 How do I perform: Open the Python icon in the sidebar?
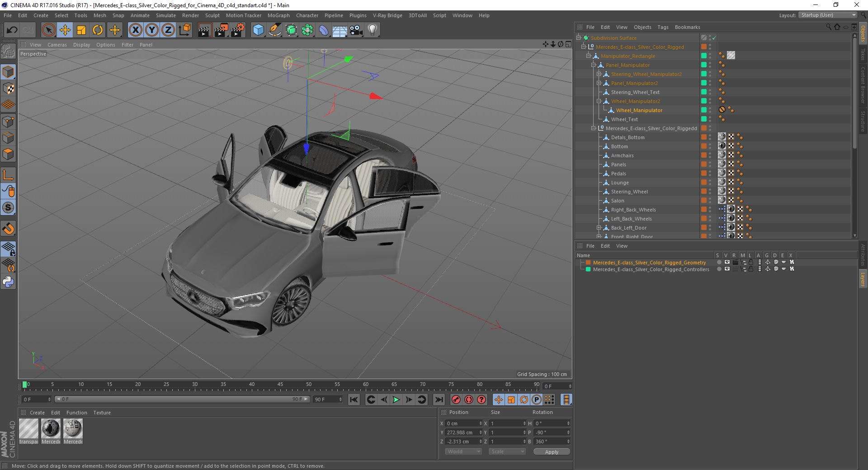pos(8,282)
